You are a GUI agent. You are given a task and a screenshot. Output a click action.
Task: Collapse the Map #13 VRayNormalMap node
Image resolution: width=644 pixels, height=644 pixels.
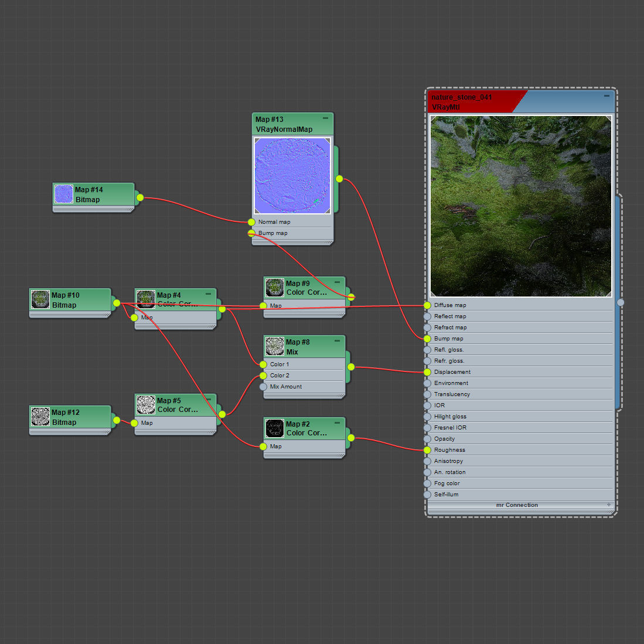pyautogui.click(x=325, y=118)
